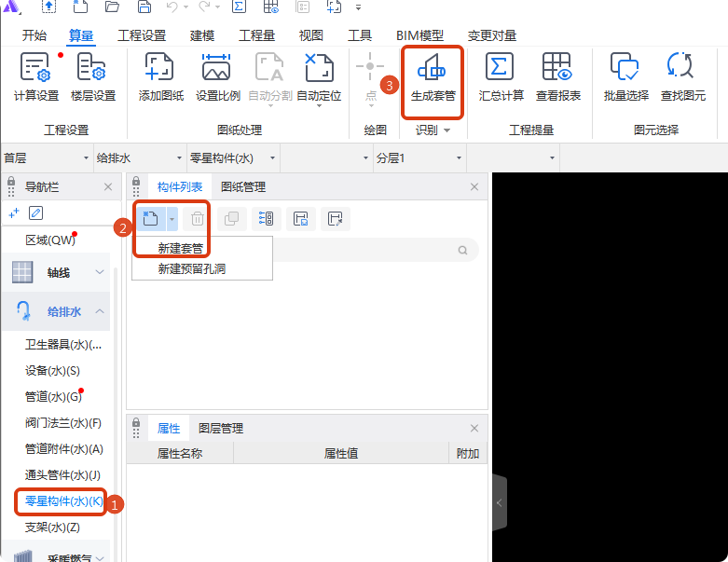Click the sparkle add icon in 导航栏
Viewport: 728px width, 562px height.
click(x=14, y=213)
